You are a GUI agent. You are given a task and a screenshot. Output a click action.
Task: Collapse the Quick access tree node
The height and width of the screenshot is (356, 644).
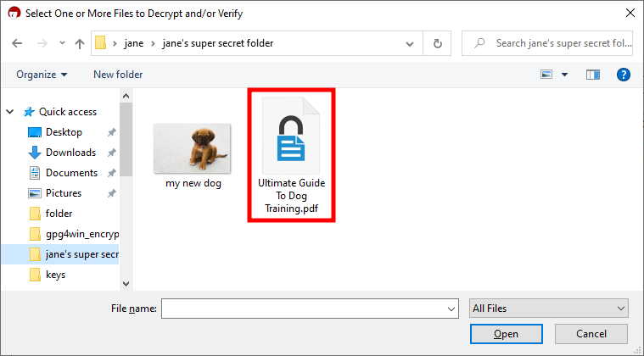(11, 112)
